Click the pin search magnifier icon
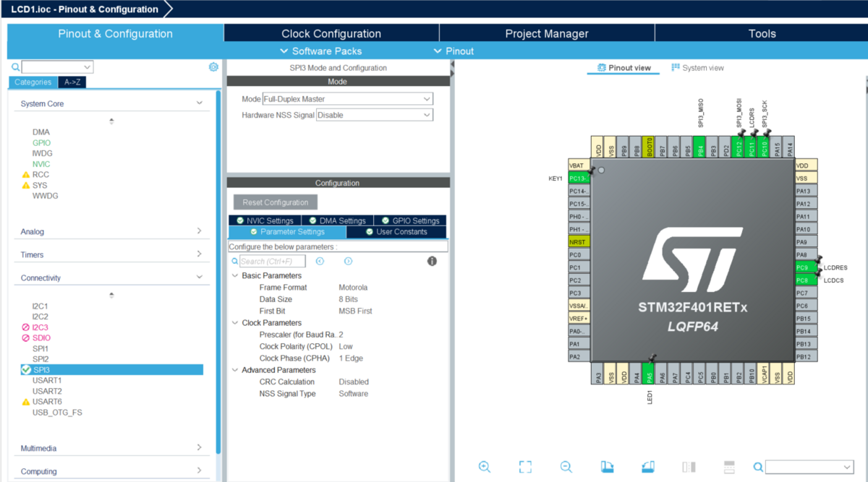 (758, 468)
